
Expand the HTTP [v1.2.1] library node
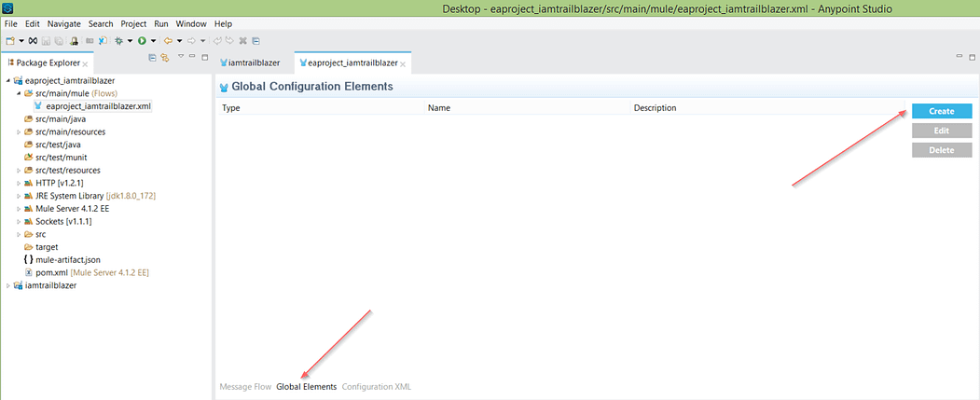[x=19, y=183]
